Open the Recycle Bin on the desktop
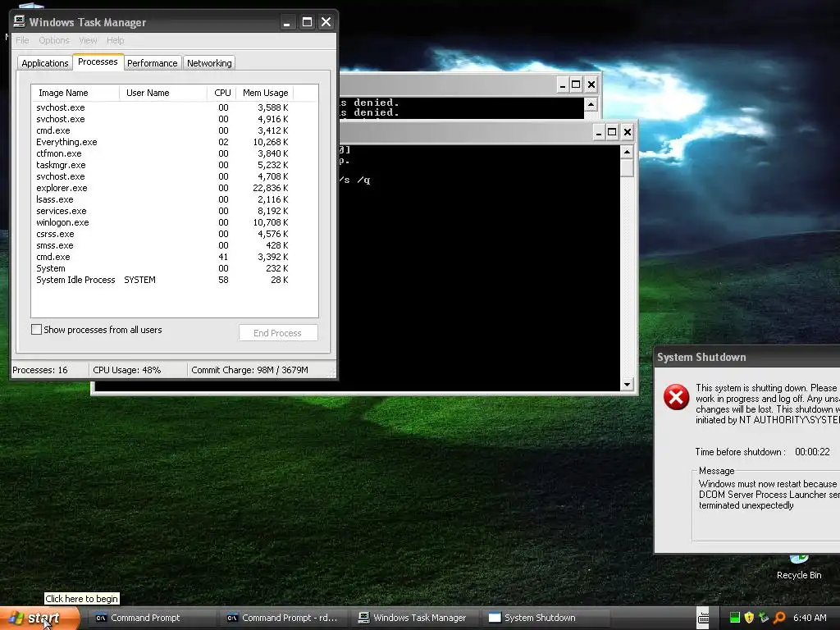The height and width of the screenshot is (630, 840). [x=799, y=566]
